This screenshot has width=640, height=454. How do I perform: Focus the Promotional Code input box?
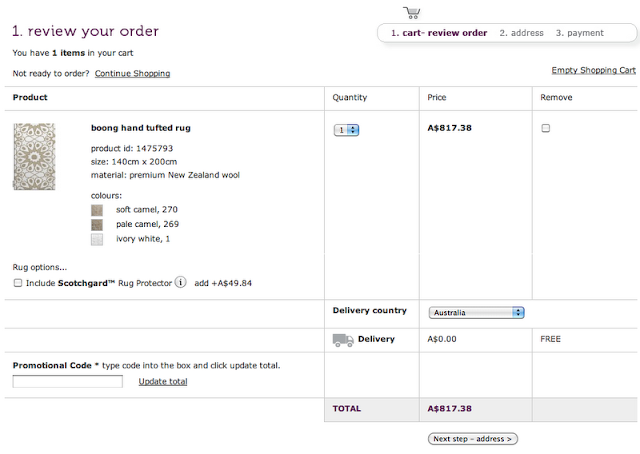coord(67,381)
